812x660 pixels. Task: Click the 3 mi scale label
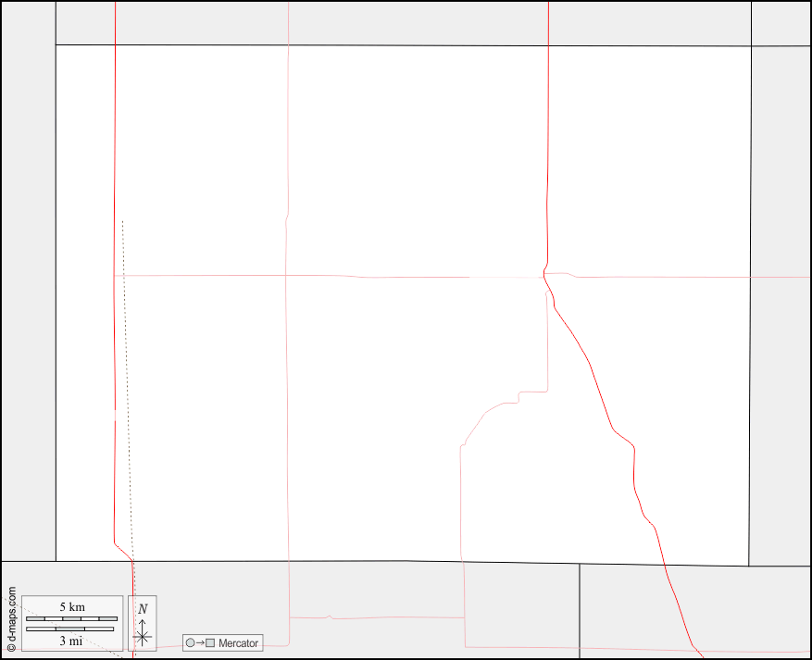71,641
